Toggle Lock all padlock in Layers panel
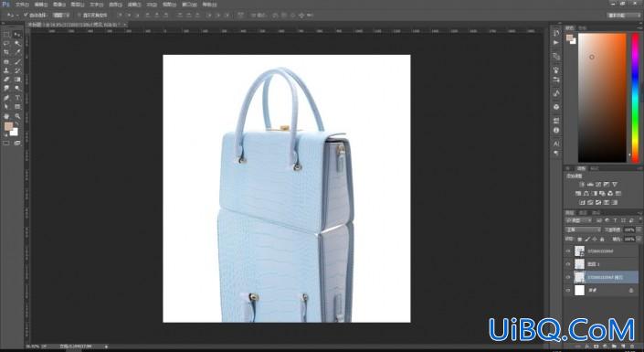644x352 pixels. coord(602,239)
